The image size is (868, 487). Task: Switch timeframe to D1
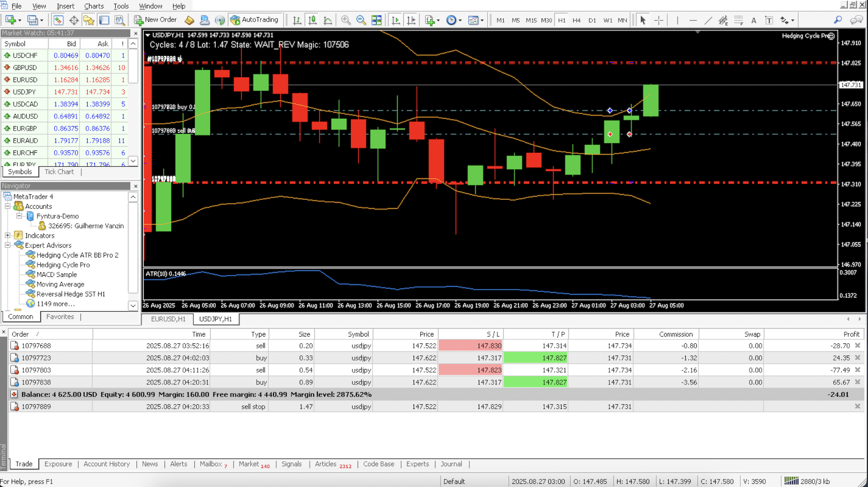(x=592, y=20)
